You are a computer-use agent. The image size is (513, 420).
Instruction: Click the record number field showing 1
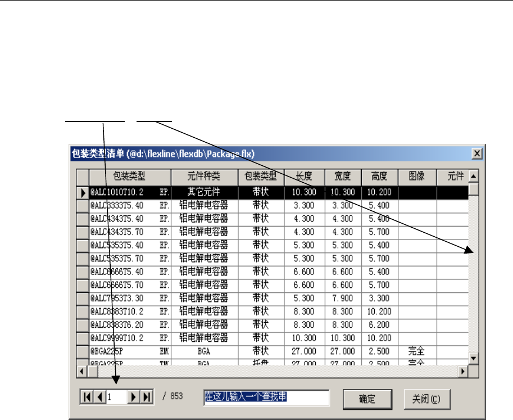tap(116, 397)
